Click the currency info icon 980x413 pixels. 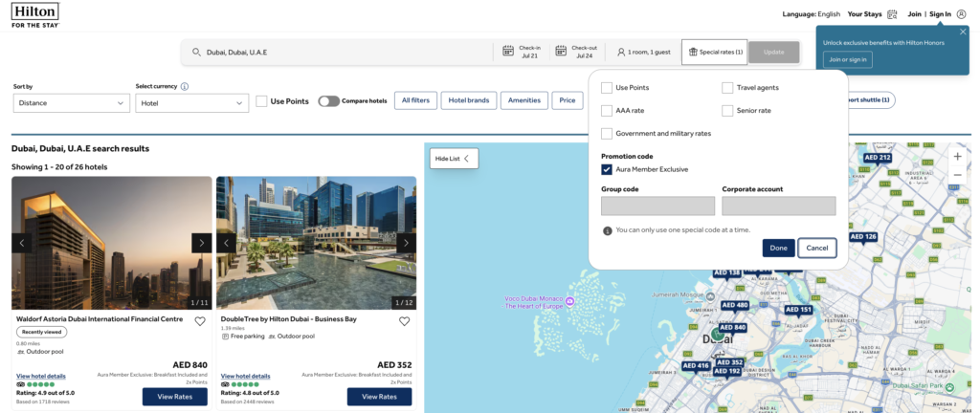(185, 87)
